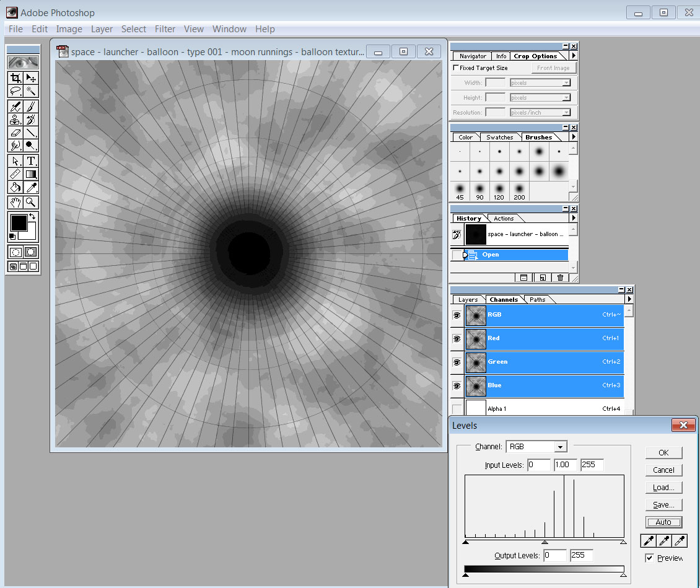Click the foreground color swatch
700x588 pixels.
(x=19, y=223)
